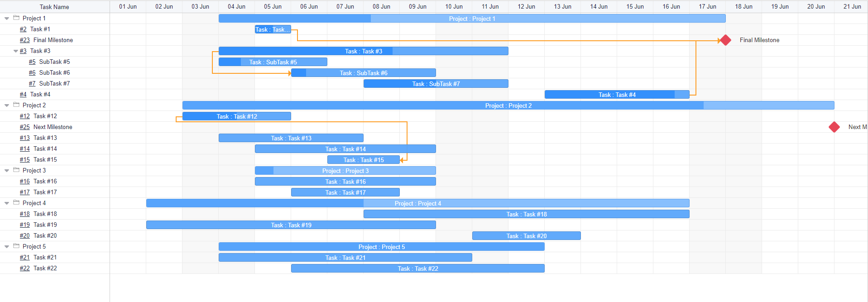Click the Task Name column header
The image size is (868, 302).
click(54, 7)
